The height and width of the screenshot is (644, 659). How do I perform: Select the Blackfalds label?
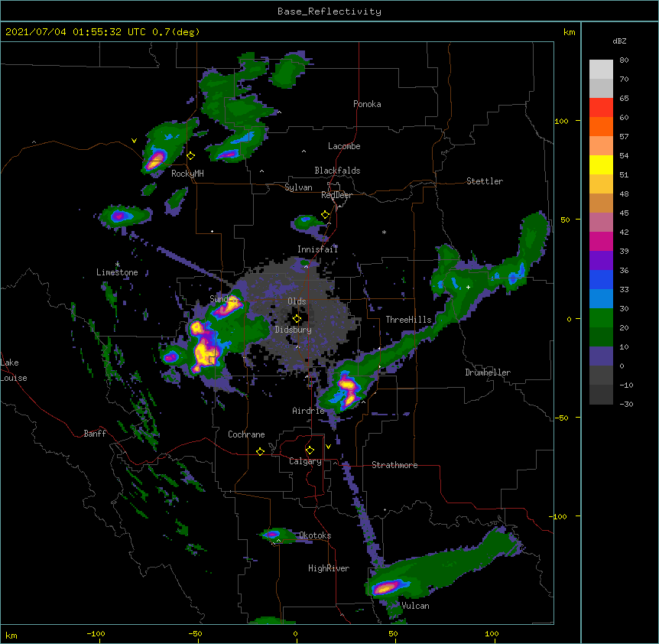point(337,171)
